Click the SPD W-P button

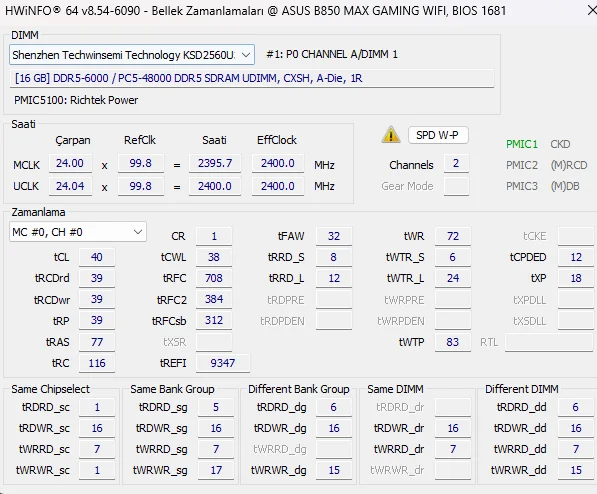(x=438, y=135)
